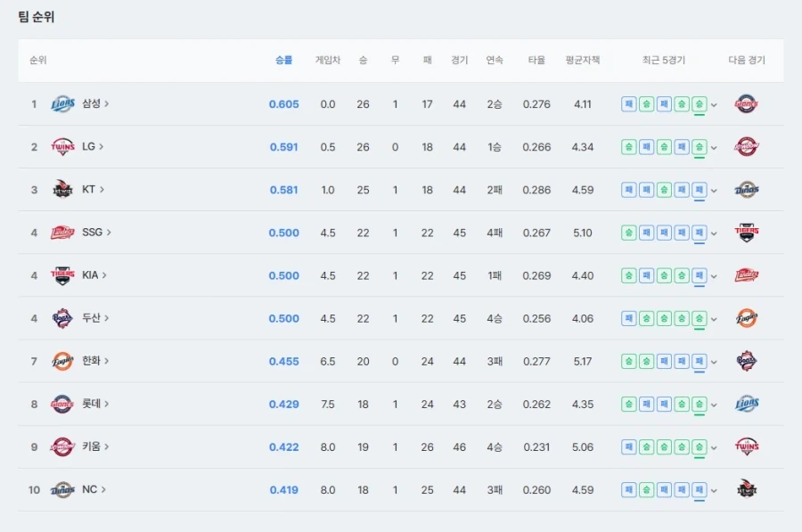Open the 키움 team page link

tap(95, 446)
